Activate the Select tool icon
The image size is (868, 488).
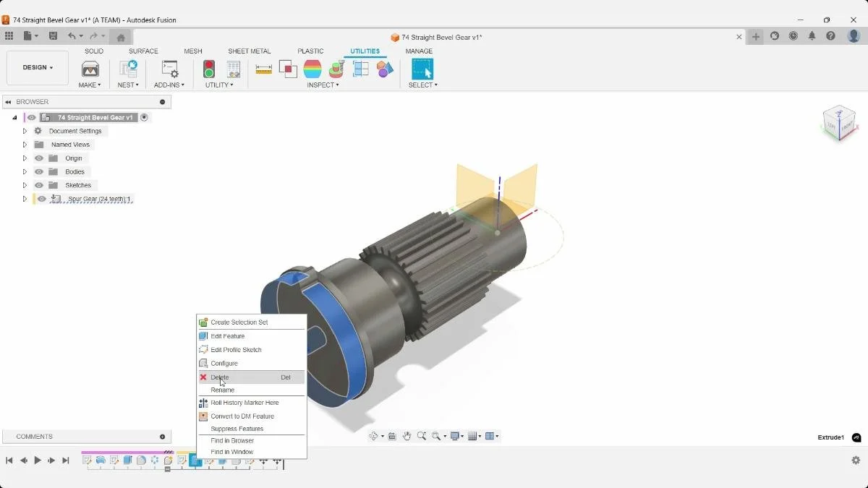422,69
